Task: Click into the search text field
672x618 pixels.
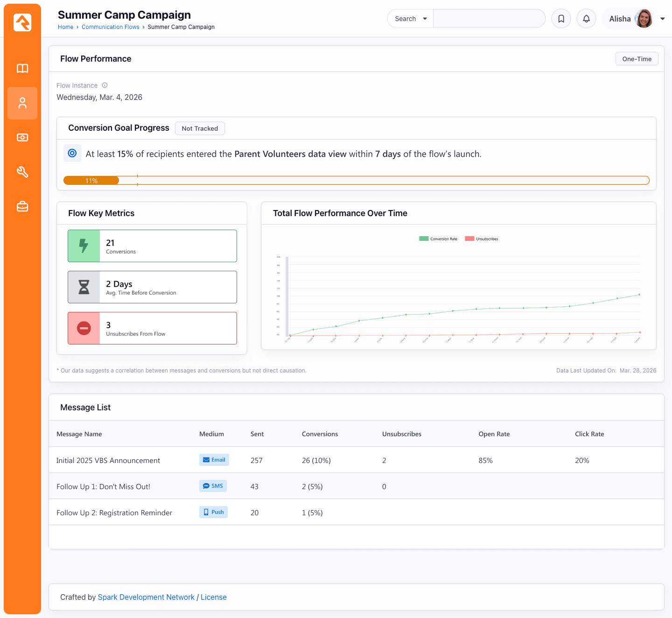Action: [489, 19]
